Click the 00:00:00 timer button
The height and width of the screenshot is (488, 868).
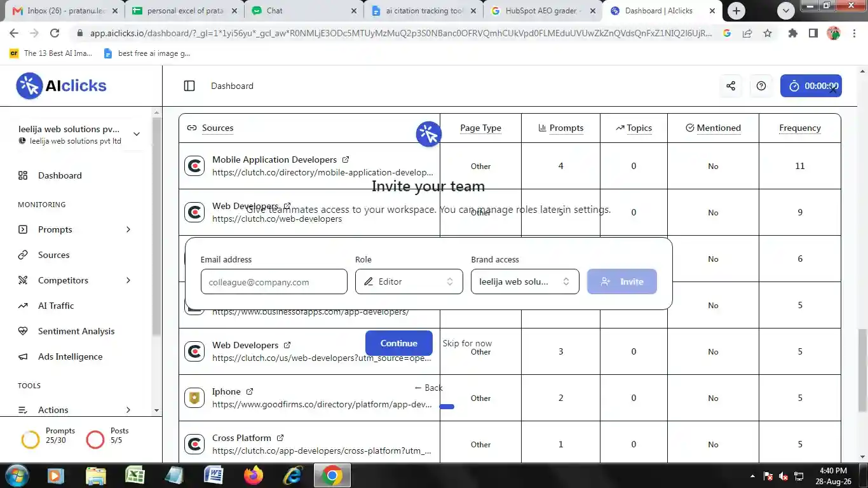811,86
